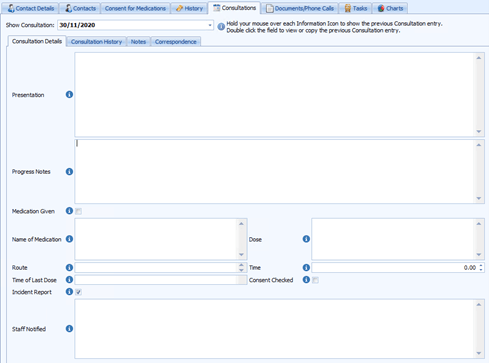The height and width of the screenshot is (363, 489).
Task: Open the Documents/Phone Calls tab
Action: 300,8
